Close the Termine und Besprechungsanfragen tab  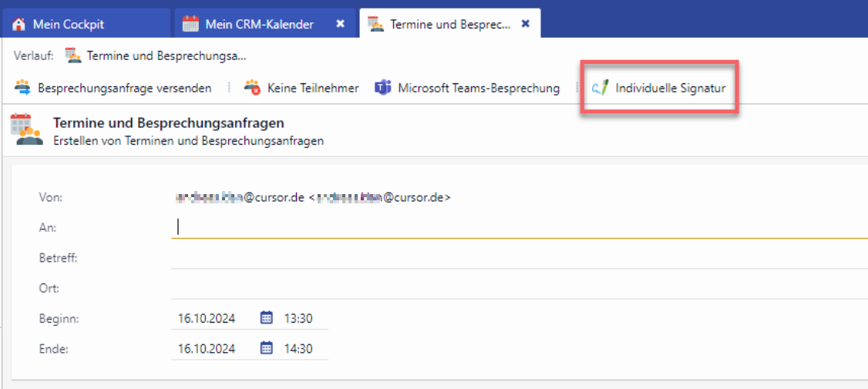click(x=526, y=24)
